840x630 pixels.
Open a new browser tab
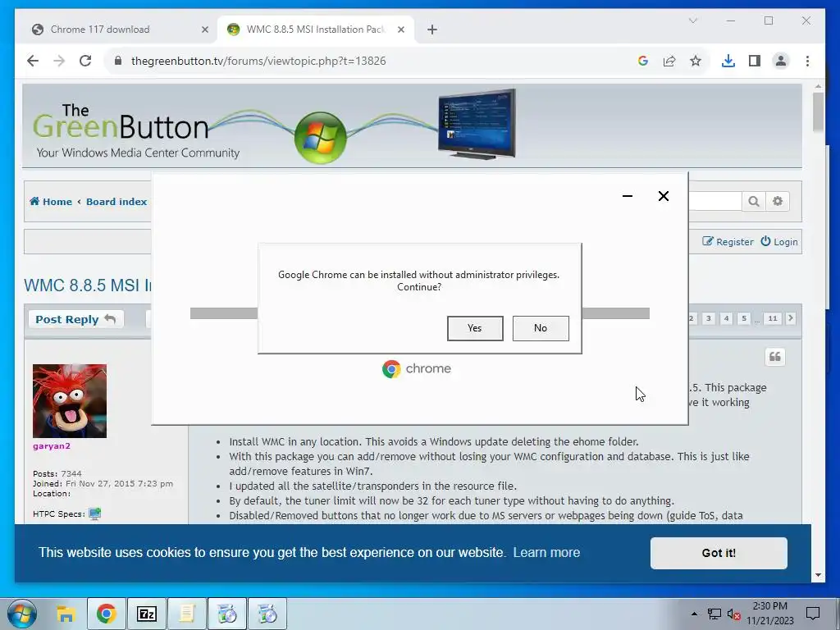click(432, 30)
